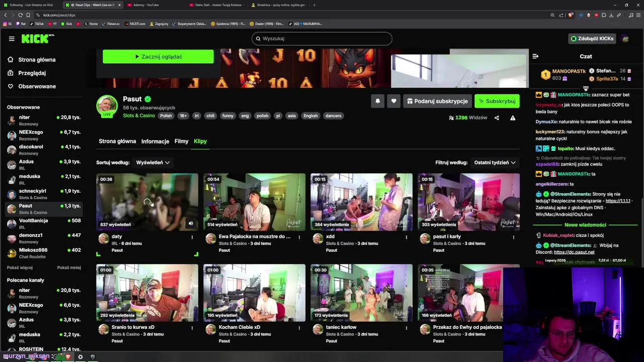Open followed channel 'VooltBanicja' in sidebar
The image size is (644, 362).
43,224
